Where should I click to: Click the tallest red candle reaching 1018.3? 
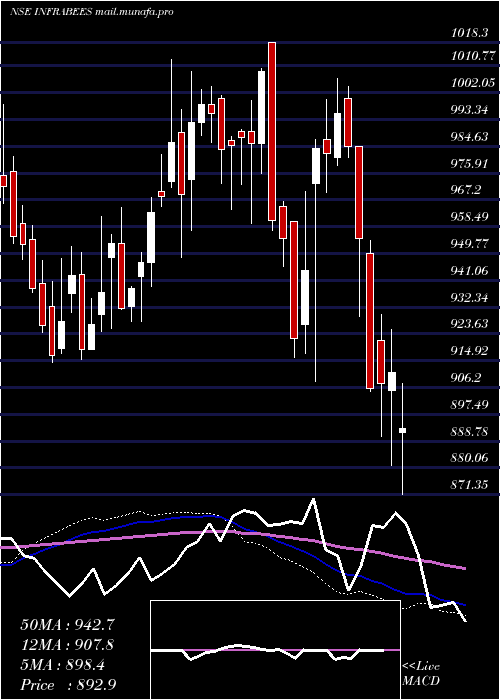tap(271, 131)
